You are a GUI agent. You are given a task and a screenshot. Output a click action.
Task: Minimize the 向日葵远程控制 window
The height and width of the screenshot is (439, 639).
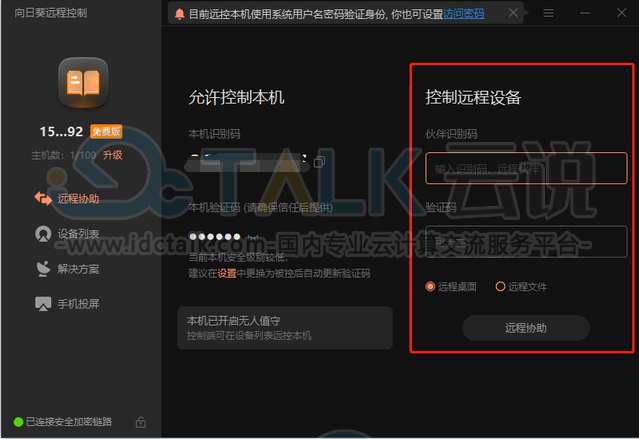585,13
